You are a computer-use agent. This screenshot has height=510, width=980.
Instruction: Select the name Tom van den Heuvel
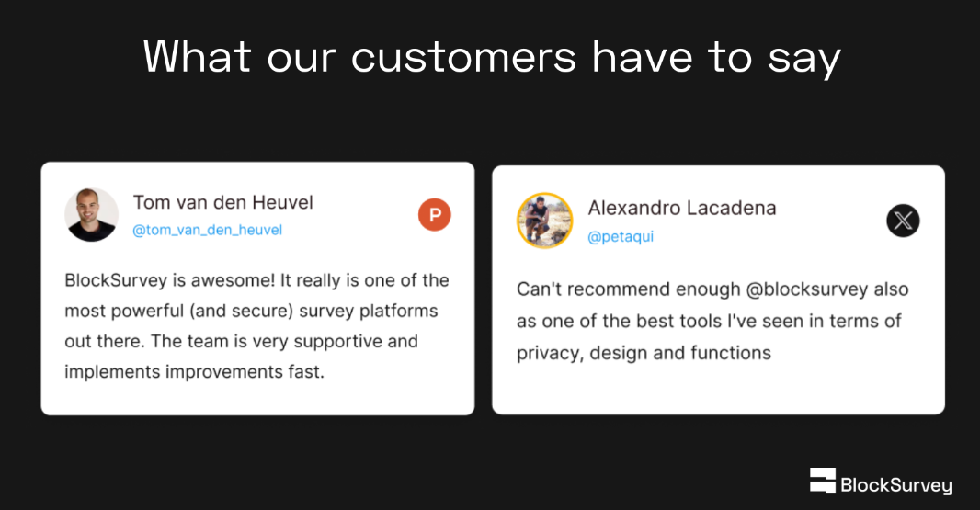click(x=223, y=202)
